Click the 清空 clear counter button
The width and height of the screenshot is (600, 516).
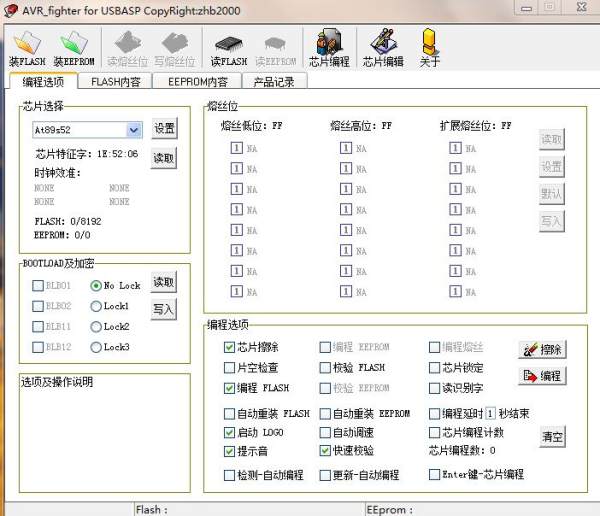(x=553, y=437)
